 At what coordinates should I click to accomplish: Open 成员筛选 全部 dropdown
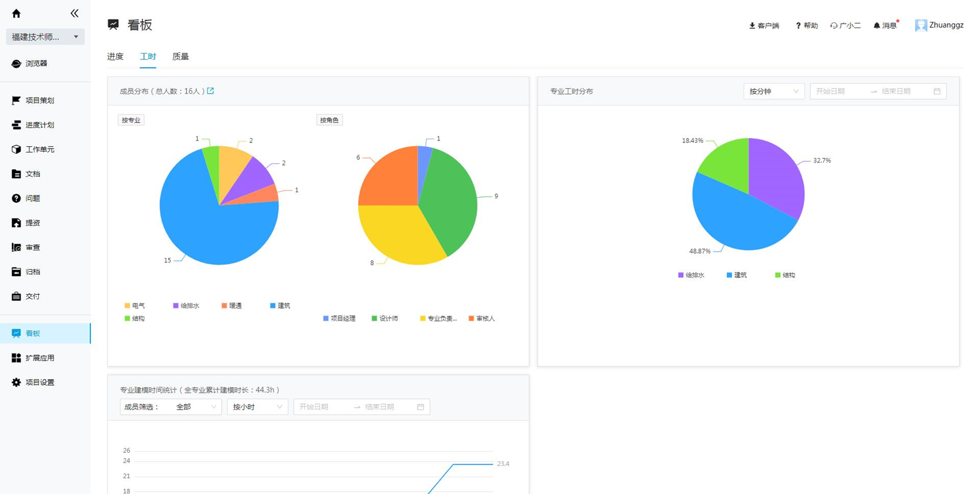(171, 407)
